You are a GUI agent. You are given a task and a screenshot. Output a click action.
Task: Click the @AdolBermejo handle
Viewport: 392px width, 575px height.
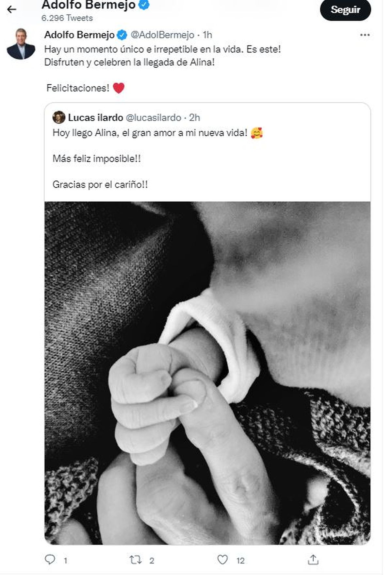pos(162,35)
